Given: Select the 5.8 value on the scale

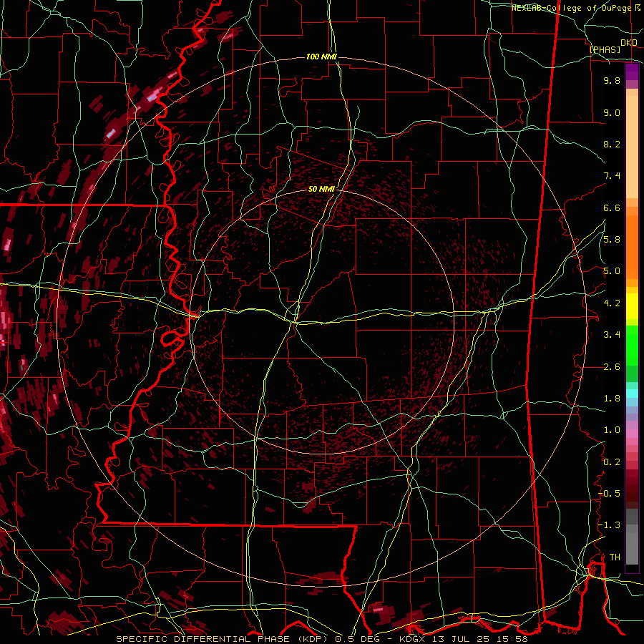Looking at the screenshot, I should pyautogui.click(x=612, y=240).
